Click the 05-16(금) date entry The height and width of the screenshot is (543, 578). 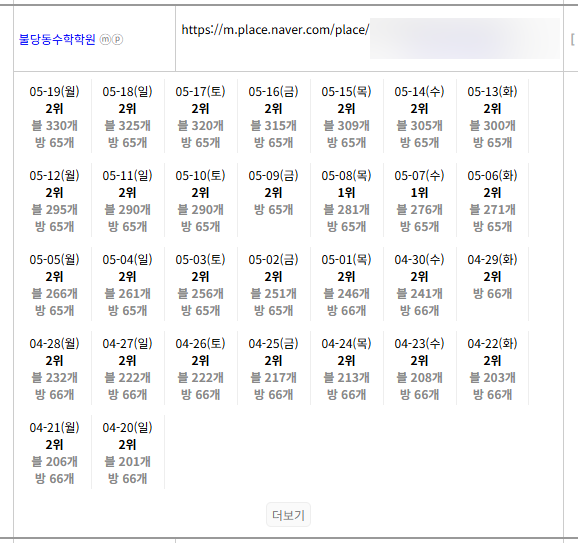pos(274,91)
